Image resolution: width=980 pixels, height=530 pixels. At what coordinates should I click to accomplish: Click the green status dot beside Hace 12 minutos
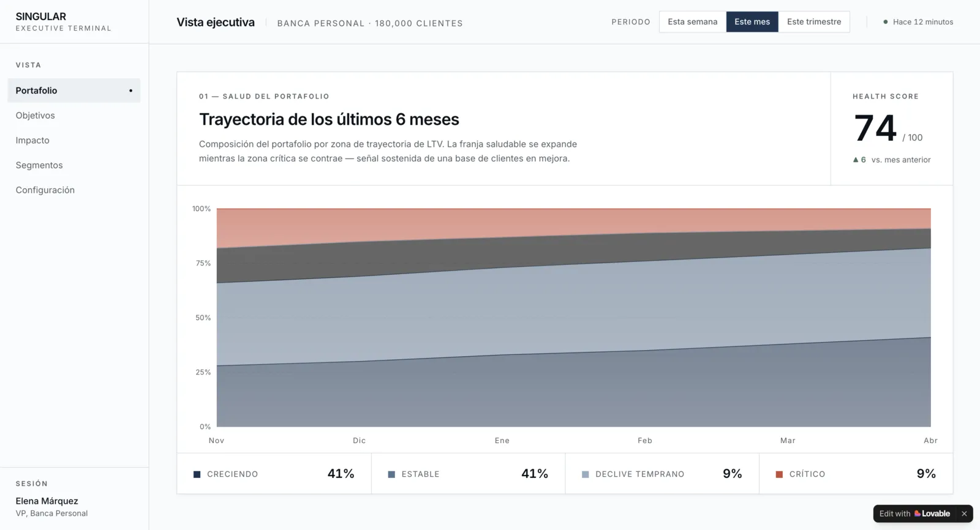tap(886, 22)
